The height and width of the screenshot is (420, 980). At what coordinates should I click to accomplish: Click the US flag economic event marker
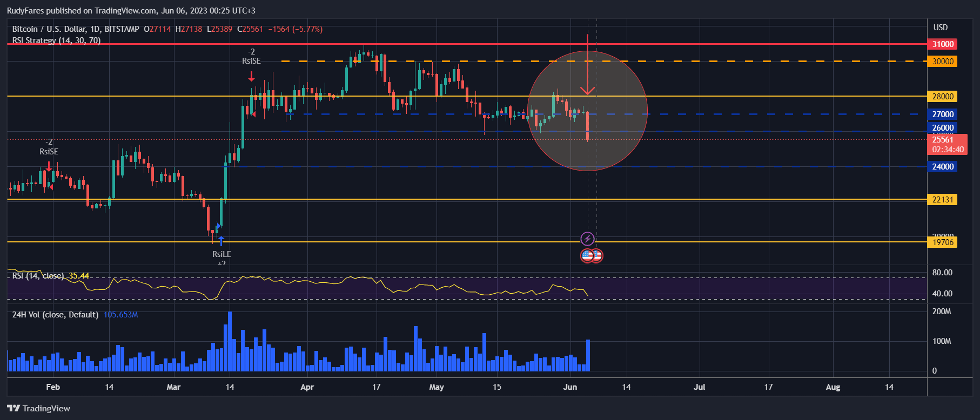tap(588, 255)
